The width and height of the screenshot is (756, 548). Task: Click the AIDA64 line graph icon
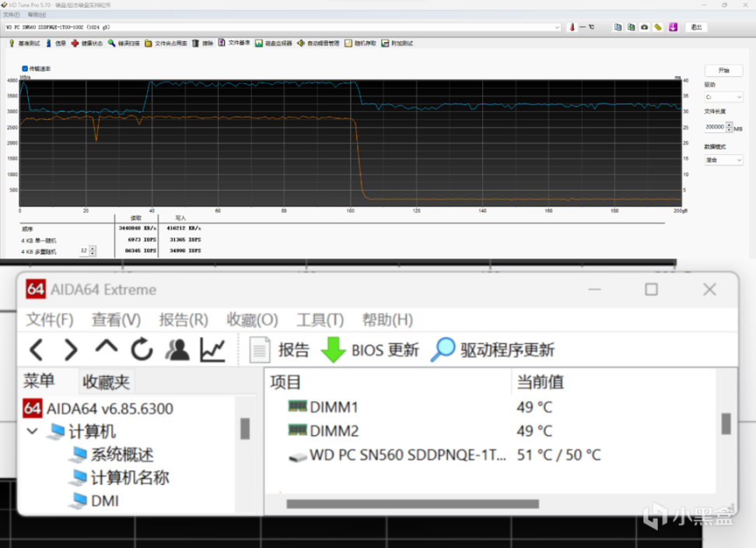tap(212, 350)
